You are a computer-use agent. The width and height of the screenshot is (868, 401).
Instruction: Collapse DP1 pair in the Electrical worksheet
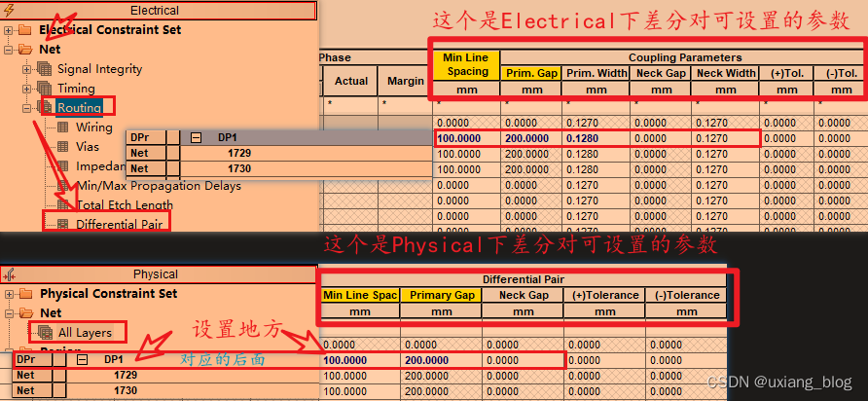click(x=196, y=138)
